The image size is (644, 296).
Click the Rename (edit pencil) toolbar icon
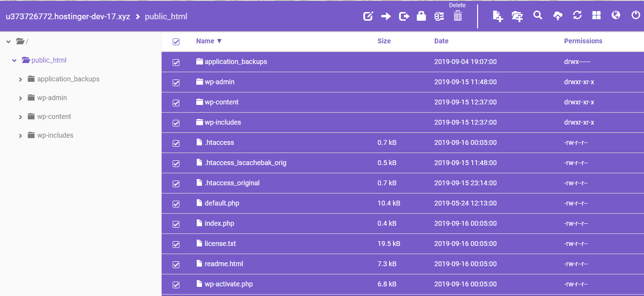(368, 16)
